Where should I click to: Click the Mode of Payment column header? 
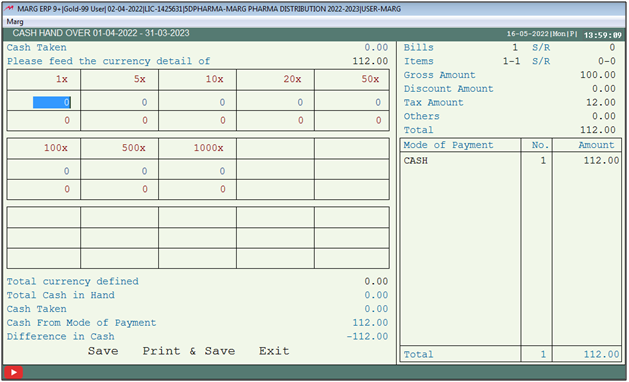(x=448, y=145)
